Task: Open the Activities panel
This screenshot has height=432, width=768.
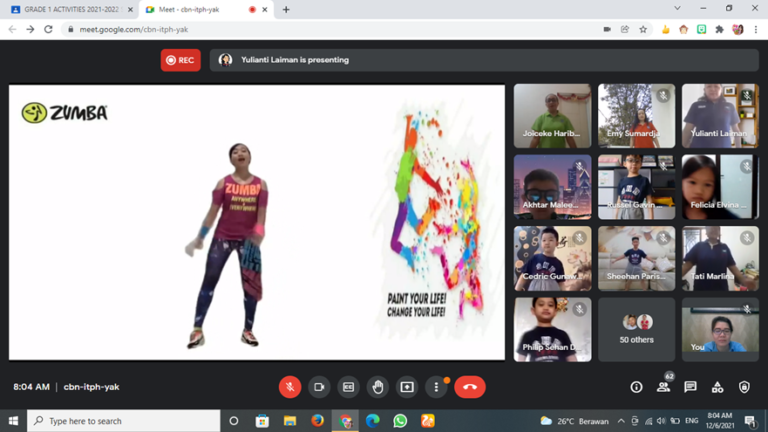Action: [x=717, y=387]
